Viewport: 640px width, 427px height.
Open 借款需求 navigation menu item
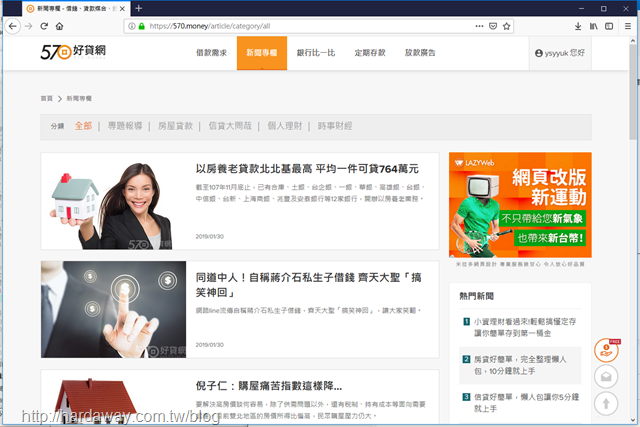[x=211, y=53]
